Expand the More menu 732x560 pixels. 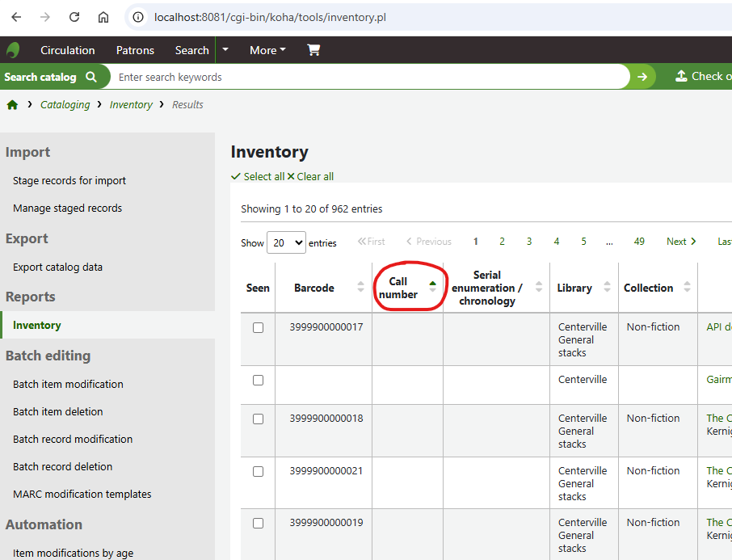coord(267,50)
